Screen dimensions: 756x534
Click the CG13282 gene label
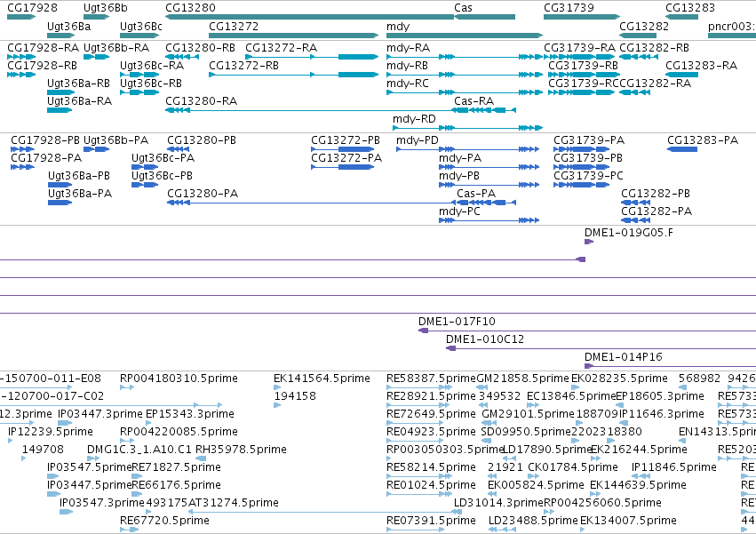(644, 26)
